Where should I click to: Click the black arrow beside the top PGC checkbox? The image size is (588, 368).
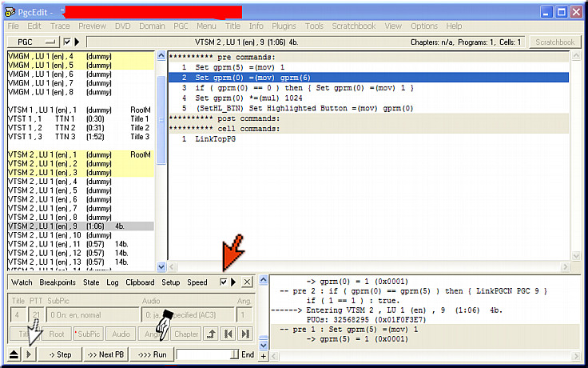tap(77, 42)
